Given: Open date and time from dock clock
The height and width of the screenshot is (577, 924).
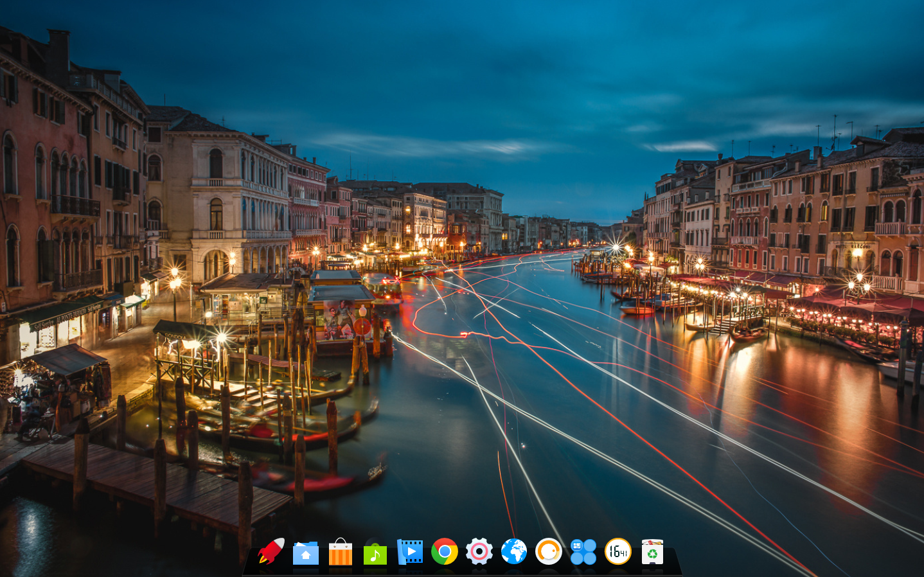Looking at the screenshot, I should (618, 551).
